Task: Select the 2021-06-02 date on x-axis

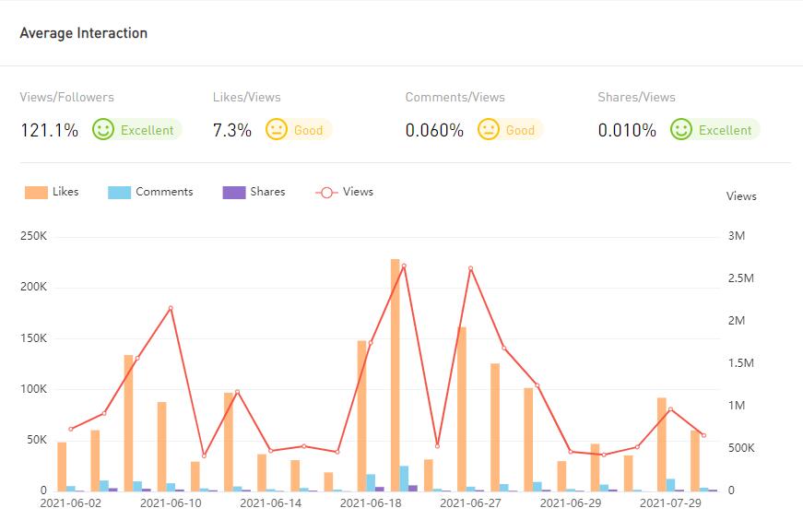Action: click(71, 503)
